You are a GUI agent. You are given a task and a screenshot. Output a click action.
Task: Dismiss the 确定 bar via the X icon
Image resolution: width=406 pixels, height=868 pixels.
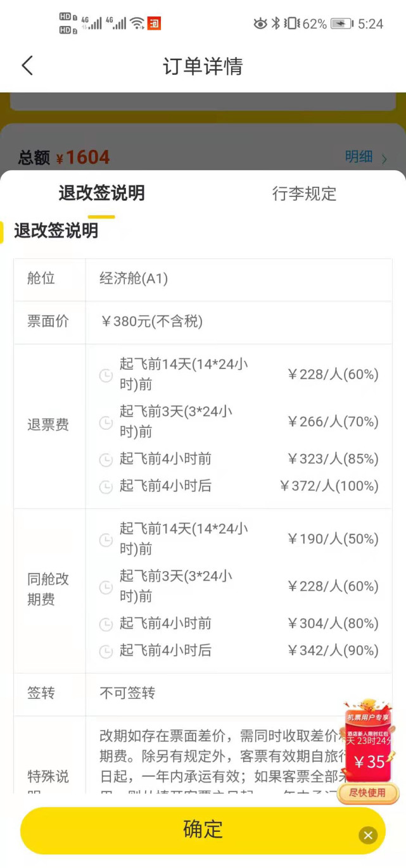coord(368,835)
